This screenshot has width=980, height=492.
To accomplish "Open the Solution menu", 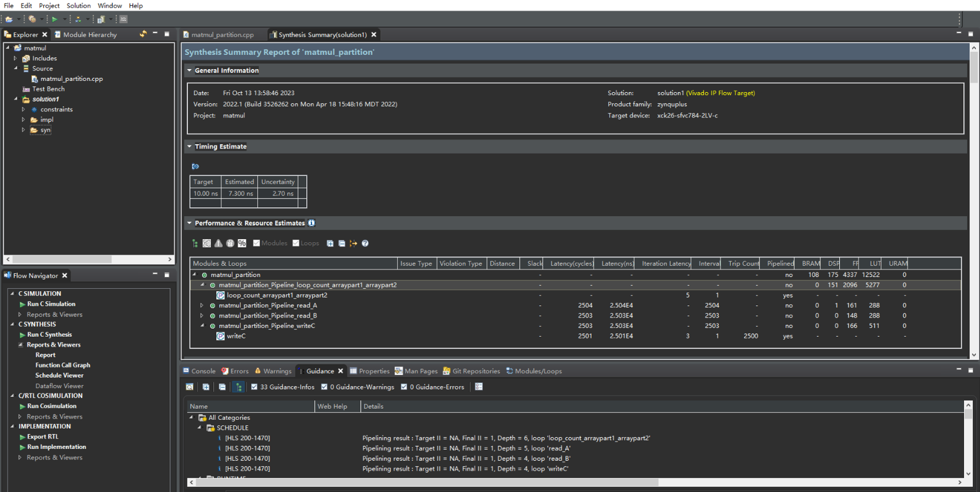I will pyautogui.click(x=79, y=5).
